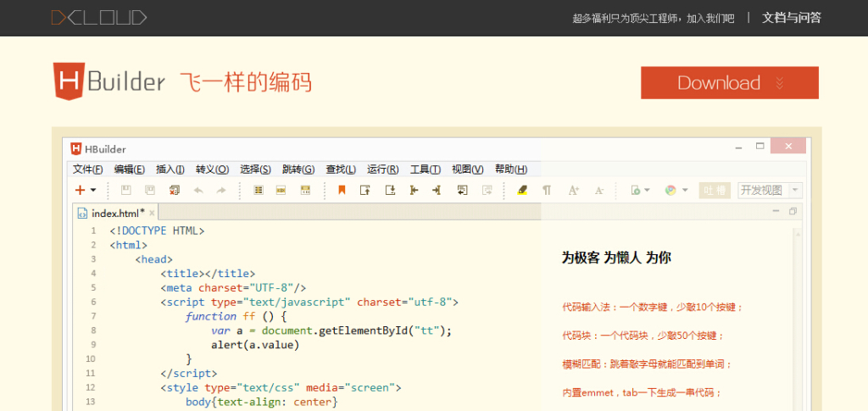The width and height of the screenshot is (868, 411).
Task: Click the yellow code-tag block icon
Action: pyautogui.click(x=281, y=191)
